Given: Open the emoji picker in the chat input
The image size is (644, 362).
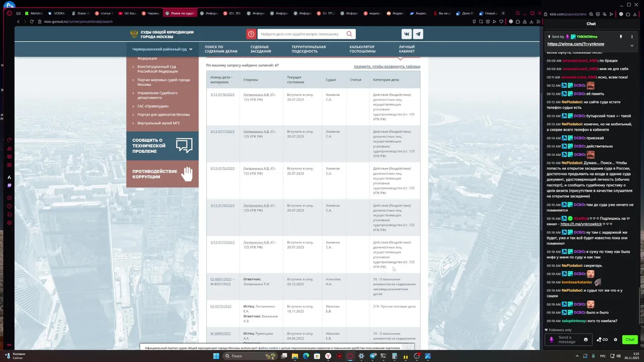Looking at the screenshot, I should click(586, 339).
